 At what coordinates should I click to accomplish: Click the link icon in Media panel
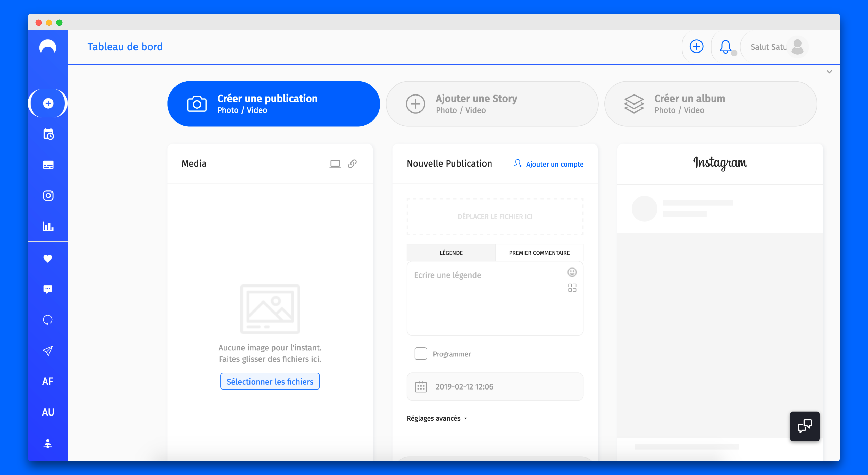coord(352,163)
